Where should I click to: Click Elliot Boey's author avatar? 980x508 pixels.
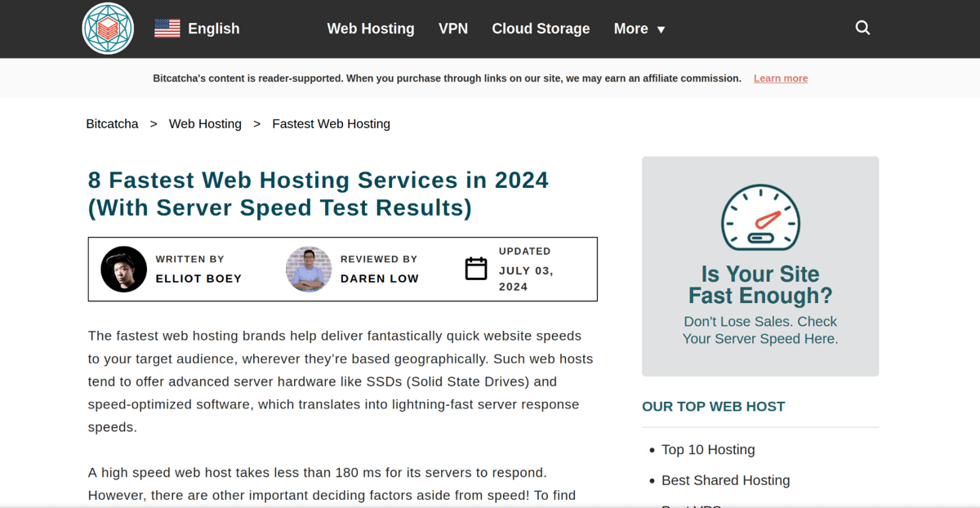click(124, 270)
